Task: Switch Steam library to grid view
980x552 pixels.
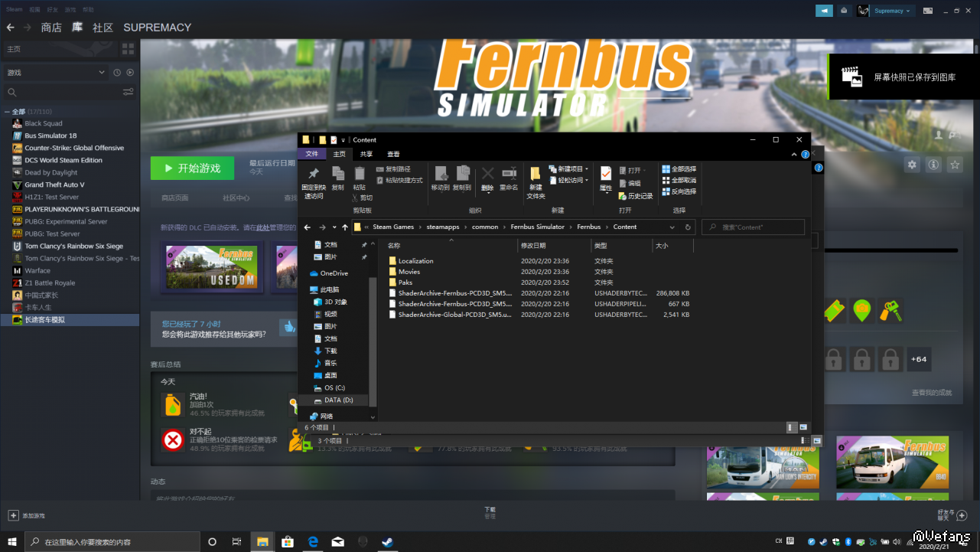Action: [x=128, y=49]
